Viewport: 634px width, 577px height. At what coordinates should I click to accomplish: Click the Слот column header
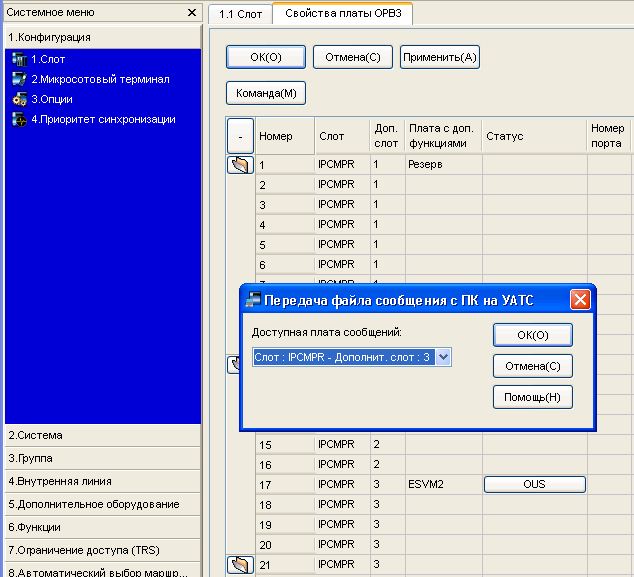[x=342, y=136]
